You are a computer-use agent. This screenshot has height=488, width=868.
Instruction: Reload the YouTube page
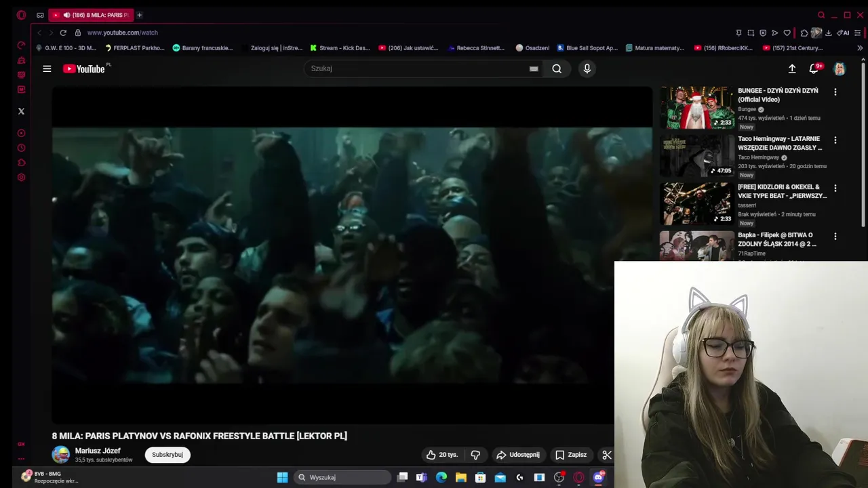click(63, 33)
